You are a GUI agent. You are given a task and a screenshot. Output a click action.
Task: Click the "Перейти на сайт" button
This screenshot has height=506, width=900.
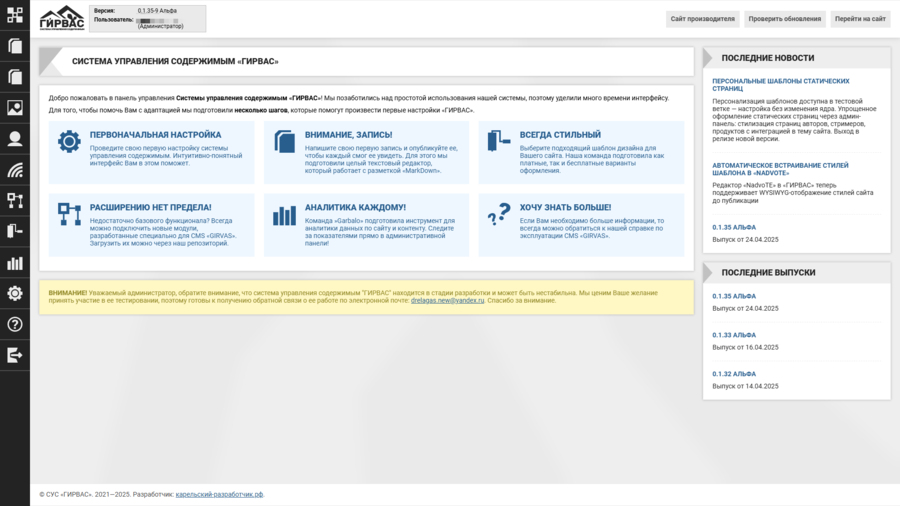click(x=859, y=19)
